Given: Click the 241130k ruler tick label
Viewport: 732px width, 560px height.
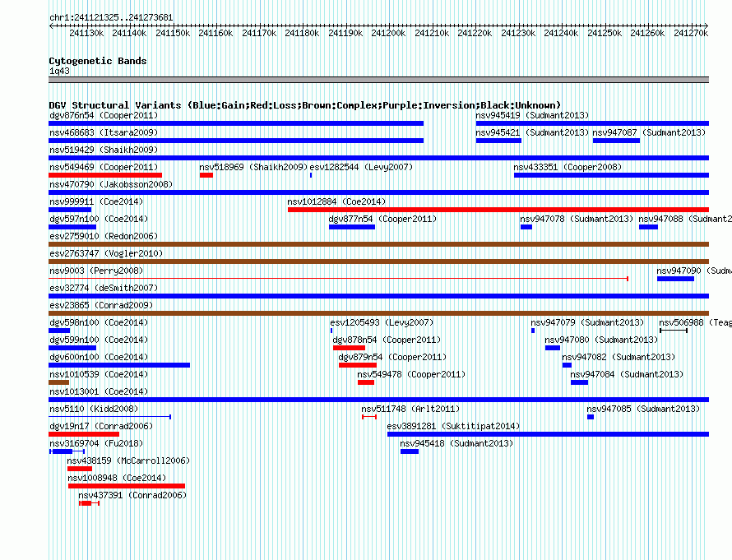Looking at the screenshot, I should pyautogui.click(x=86, y=33).
